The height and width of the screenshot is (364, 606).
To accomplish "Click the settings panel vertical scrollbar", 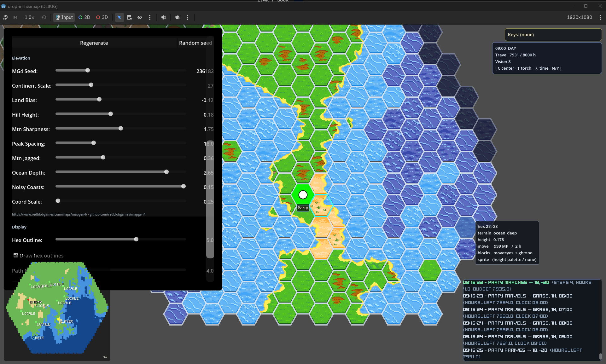I will [x=210, y=199].
